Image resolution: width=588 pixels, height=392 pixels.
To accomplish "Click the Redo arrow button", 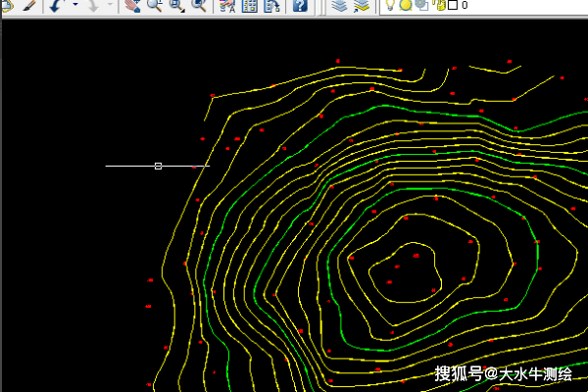I will tap(92, 6).
